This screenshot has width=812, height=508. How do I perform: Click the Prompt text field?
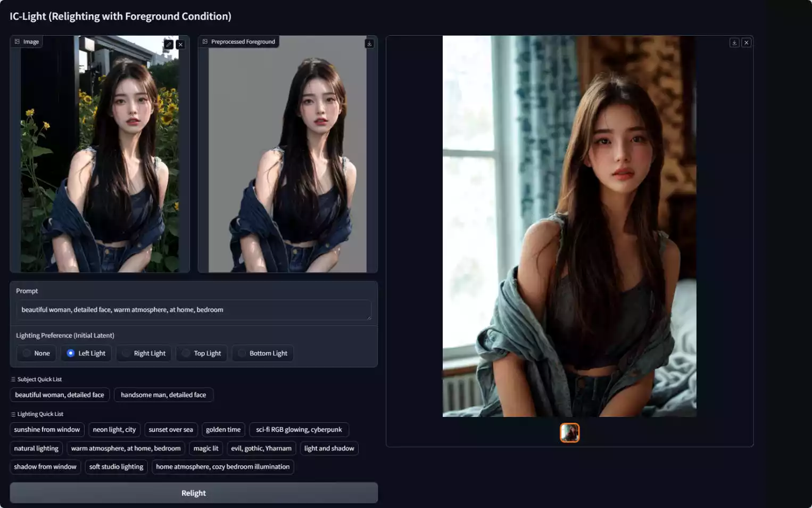pyautogui.click(x=194, y=310)
